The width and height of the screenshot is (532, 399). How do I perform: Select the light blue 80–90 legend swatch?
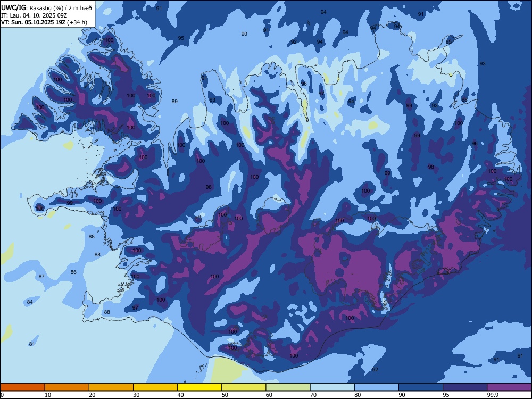(377, 387)
